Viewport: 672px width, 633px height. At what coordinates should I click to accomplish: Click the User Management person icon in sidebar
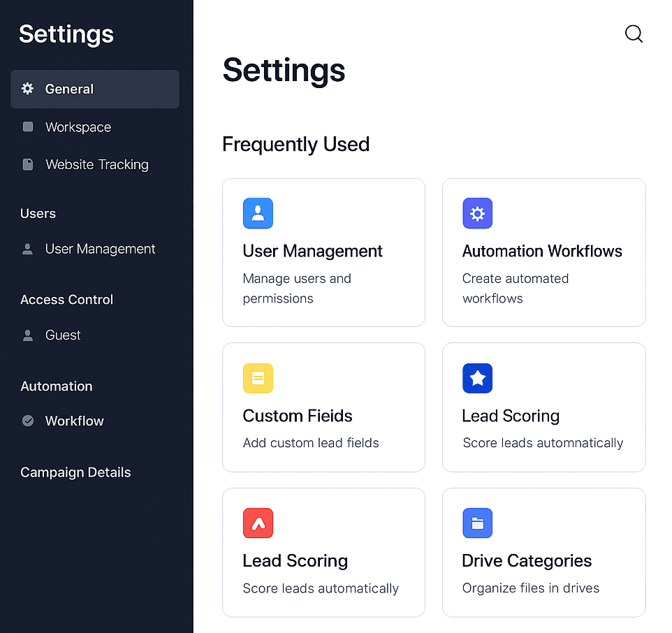(27, 249)
